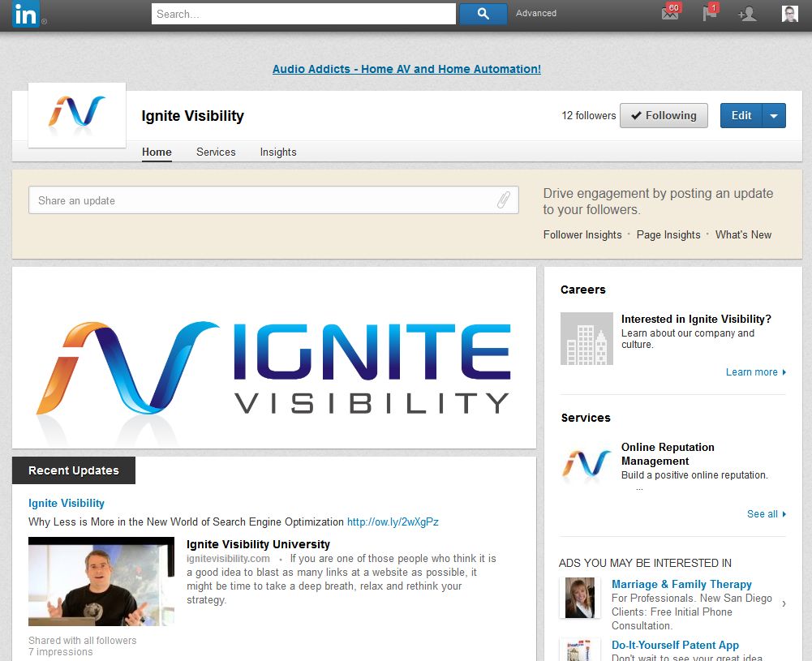Viewport: 812px width, 661px height.
Task: Expand the Edit dropdown arrow
Action: [x=774, y=115]
